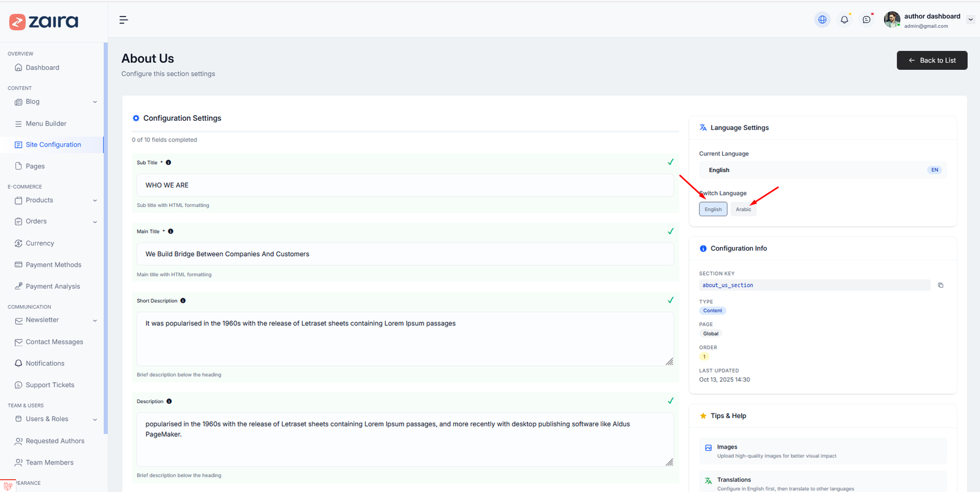Screen dimensions: 980x492
Task: Click the Short Description textarea resize handle
Action: 669,361
